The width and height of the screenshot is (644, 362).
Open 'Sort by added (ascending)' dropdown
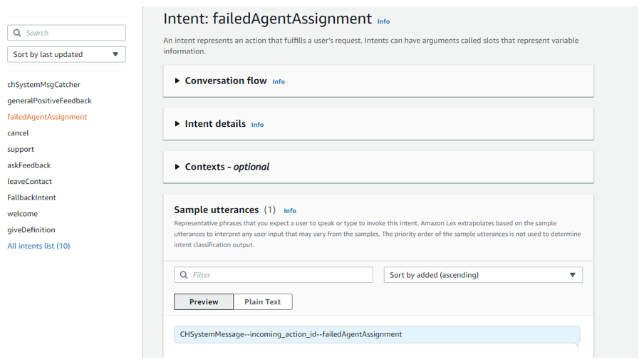pyautogui.click(x=482, y=275)
